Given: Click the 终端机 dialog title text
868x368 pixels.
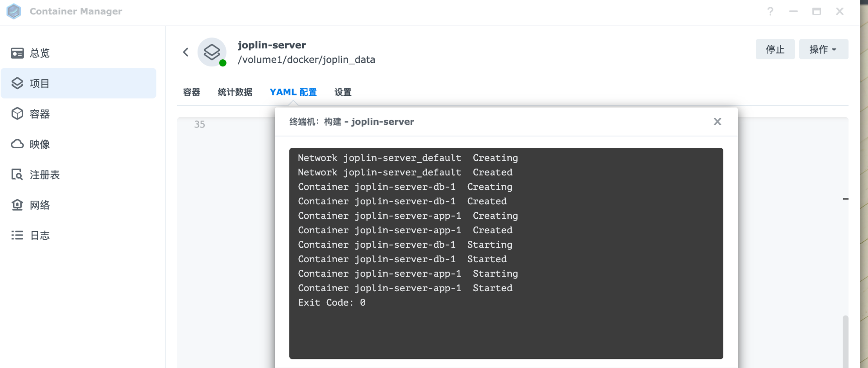Looking at the screenshot, I should tap(352, 122).
